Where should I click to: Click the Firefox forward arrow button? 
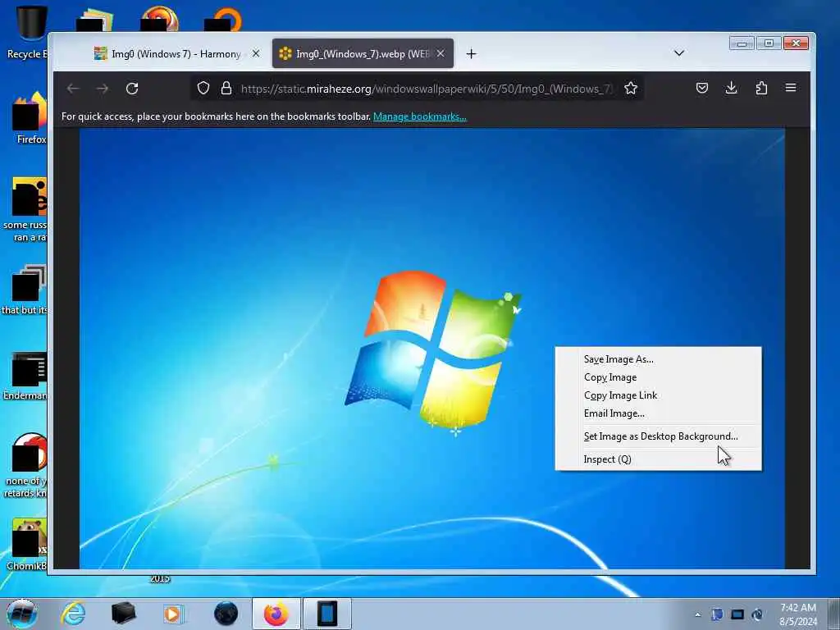click(x=103, y=89)
